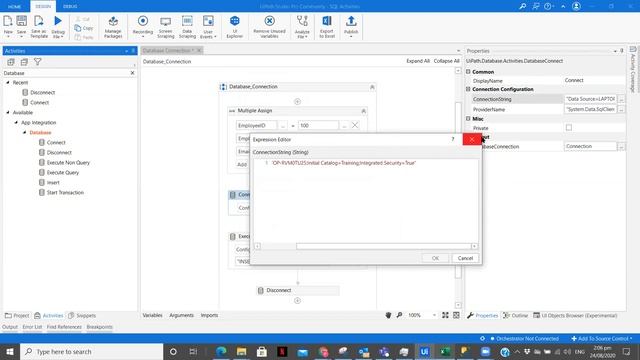Collapse the Misc properties section
640x360 pixels.
click(x=468, y=118)
